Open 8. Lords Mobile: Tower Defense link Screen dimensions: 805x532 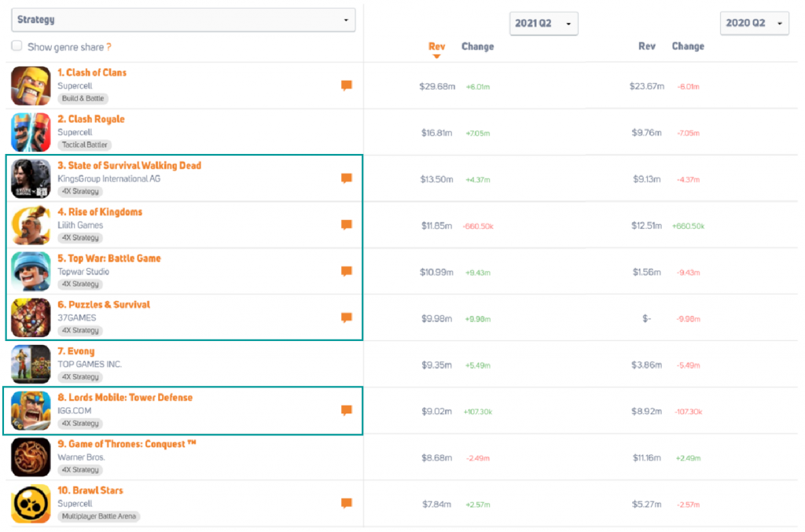coord(125,398)
